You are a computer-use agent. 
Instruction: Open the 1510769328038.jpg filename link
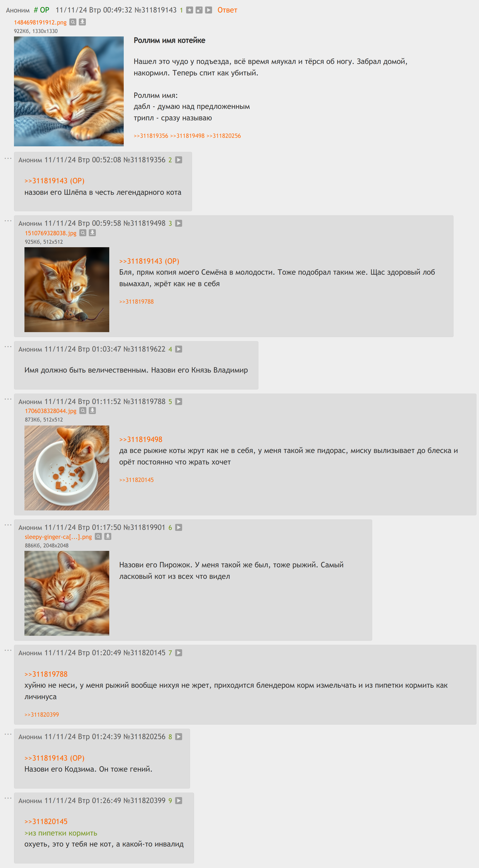click(x=50, y=233)
